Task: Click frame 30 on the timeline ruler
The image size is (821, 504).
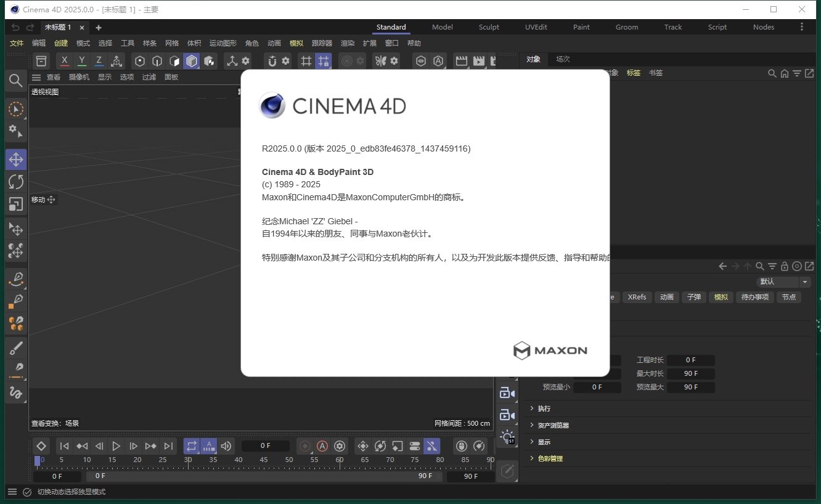Action: tap(189, 460)
